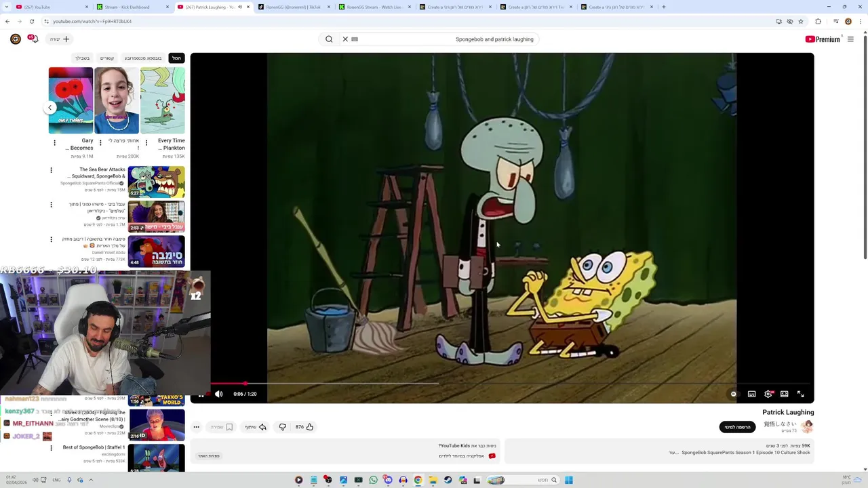The image size is (868, 488).
Task: Open File Explorer from the taskbar
Action: pyautogui.click(x=433, y=480)
